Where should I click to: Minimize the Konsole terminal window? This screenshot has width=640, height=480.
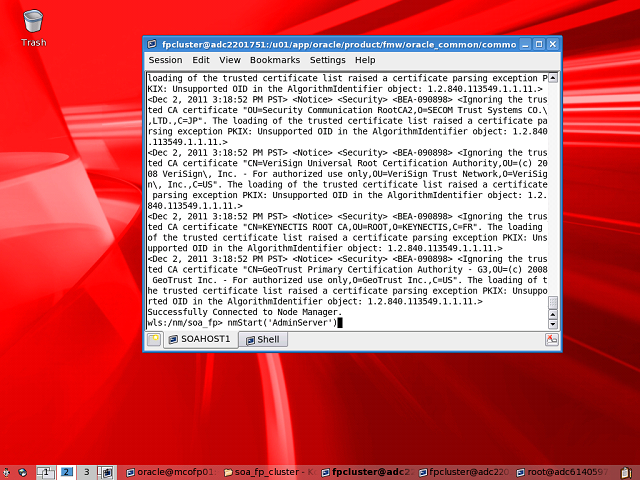click(524, 45)
